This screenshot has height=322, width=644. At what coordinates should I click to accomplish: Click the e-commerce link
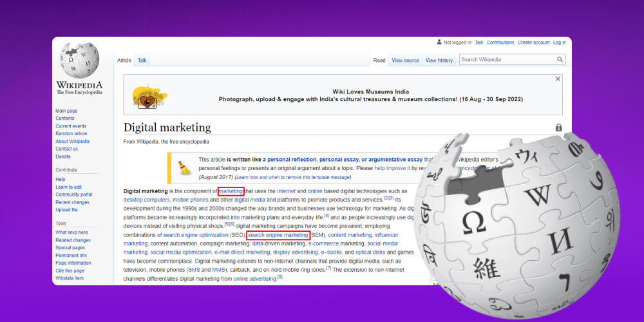tap(324, 243)
